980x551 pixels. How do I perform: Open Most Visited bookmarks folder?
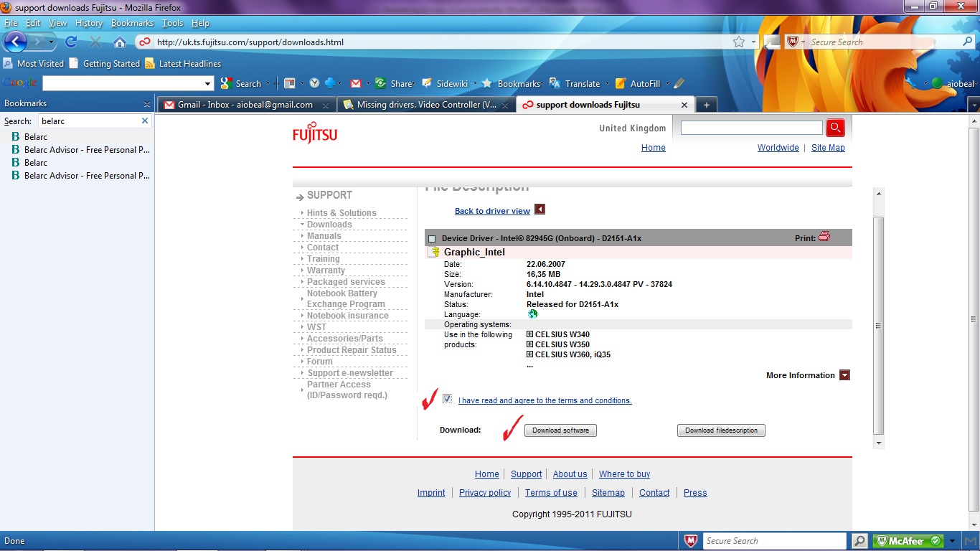(x=34, y=63)
